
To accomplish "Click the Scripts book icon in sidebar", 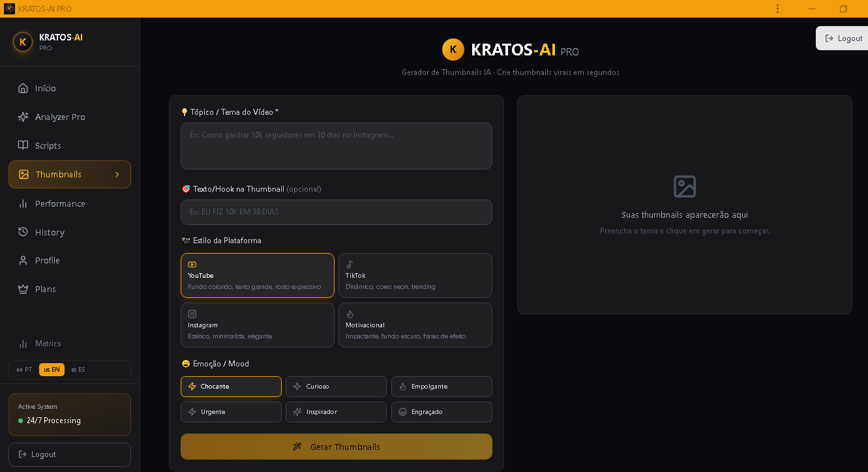I will 23,145.
